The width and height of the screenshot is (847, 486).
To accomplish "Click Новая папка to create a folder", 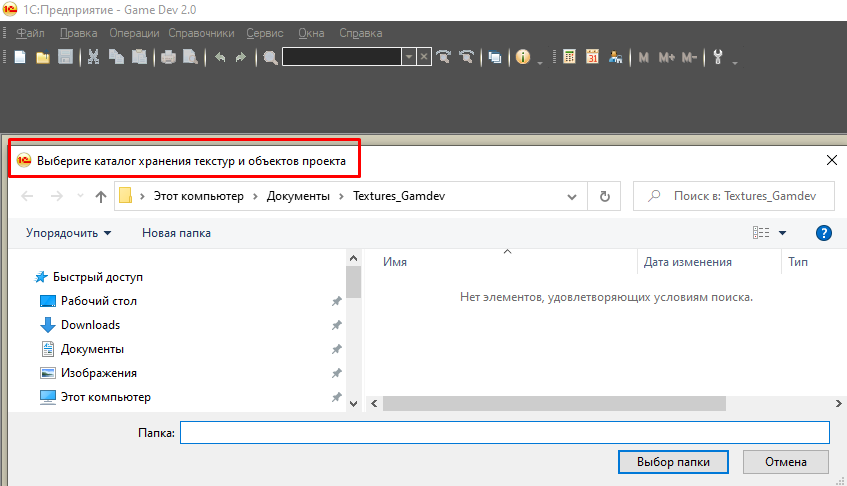I will pos(176,233).
